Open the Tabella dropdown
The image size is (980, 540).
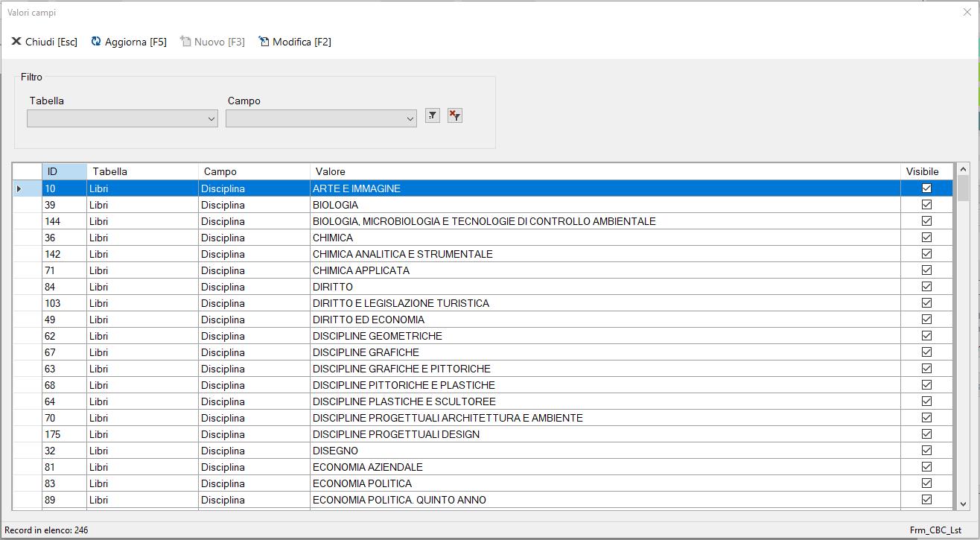(x=122, y=118)
